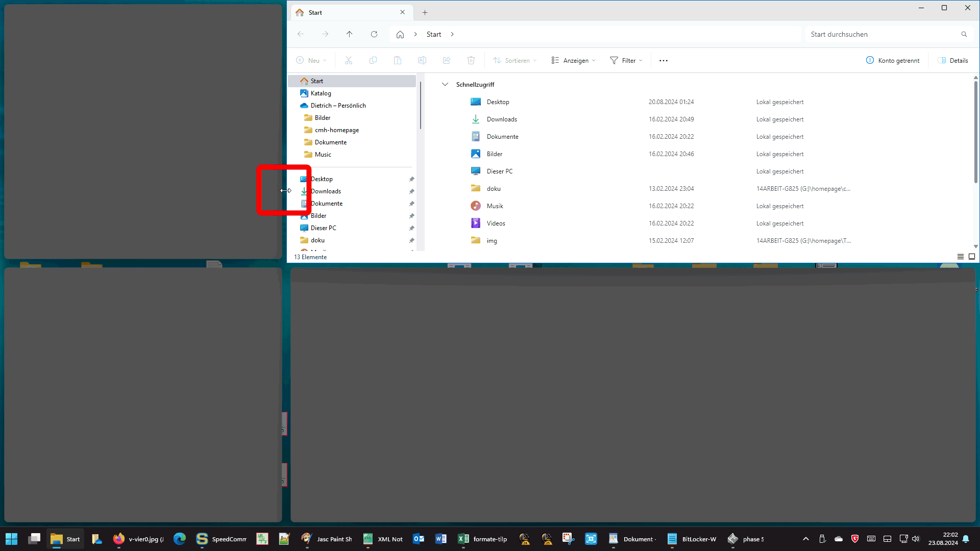Click the Delete trash icon in toolbar
Screen dimensions: 980x551
[471, 60]
